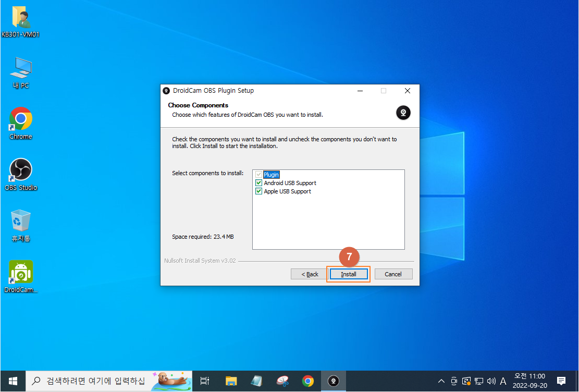Open the Windows Start menu
The width and height of the screenshot is (579, 392).
13,381
